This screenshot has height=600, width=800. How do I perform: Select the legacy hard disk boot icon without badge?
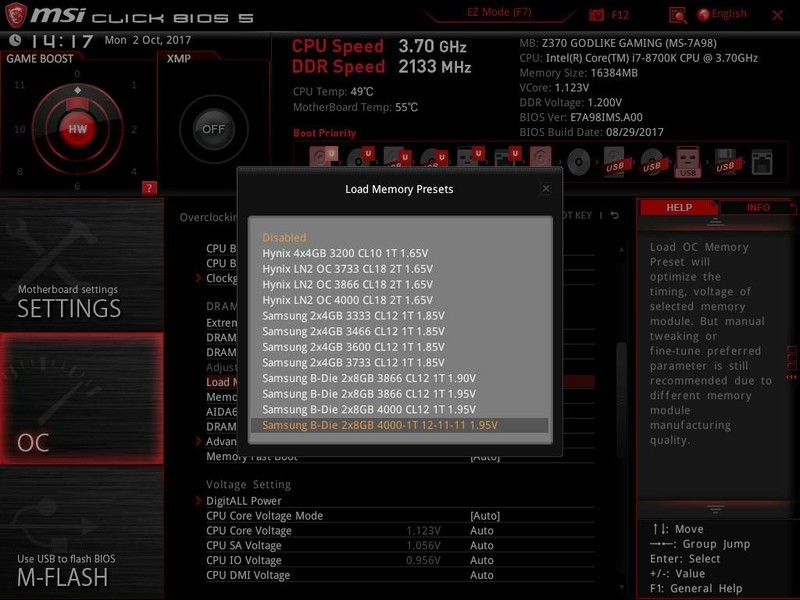540,157
